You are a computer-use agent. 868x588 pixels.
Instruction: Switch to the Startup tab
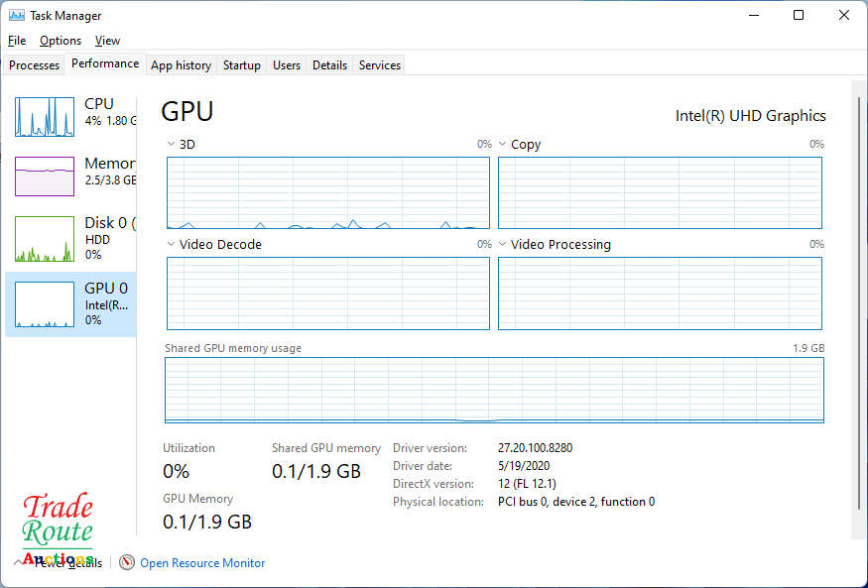tap(242, 65)
